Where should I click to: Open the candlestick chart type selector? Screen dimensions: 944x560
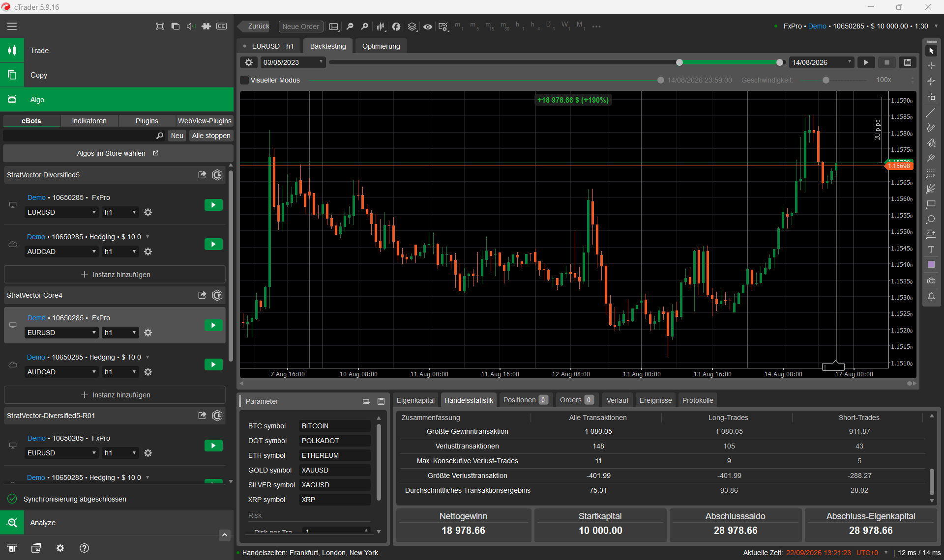pos(381,27)
